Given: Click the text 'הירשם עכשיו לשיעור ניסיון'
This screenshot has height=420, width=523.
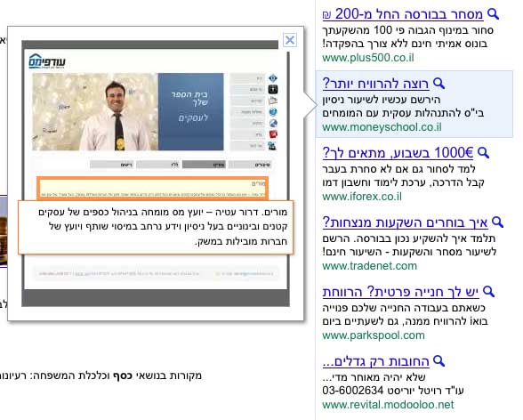Looking at the screenshot, I should [x=382, y=100].
